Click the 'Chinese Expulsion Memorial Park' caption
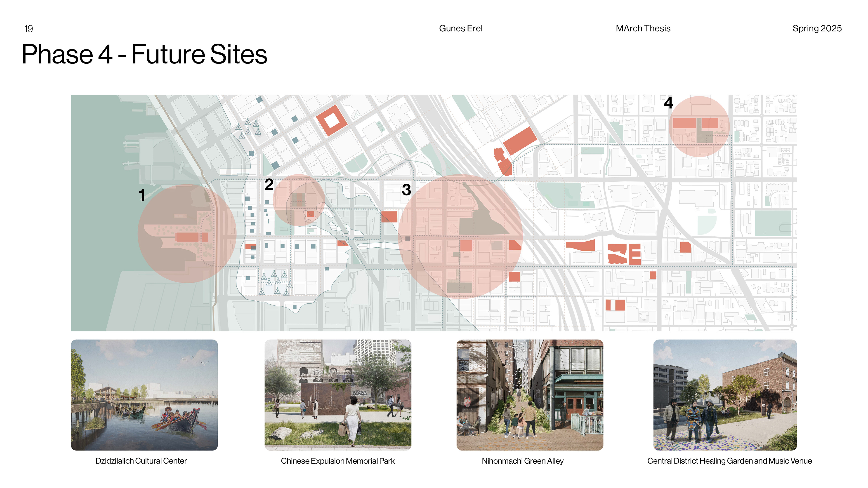Screen dimensions: 868x488 tap(338, 461)
